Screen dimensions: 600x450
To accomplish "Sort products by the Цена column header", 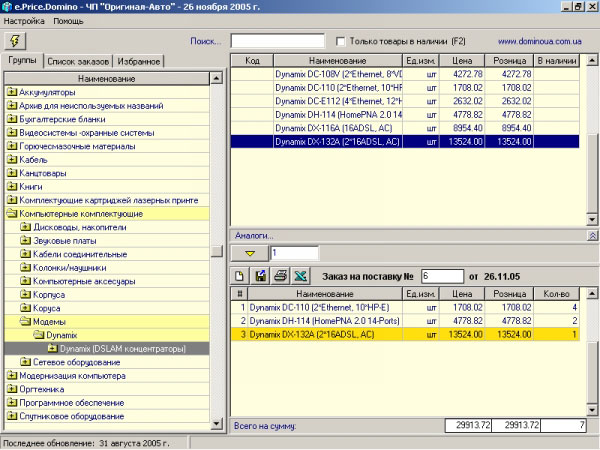I will (x=462, y=60).
